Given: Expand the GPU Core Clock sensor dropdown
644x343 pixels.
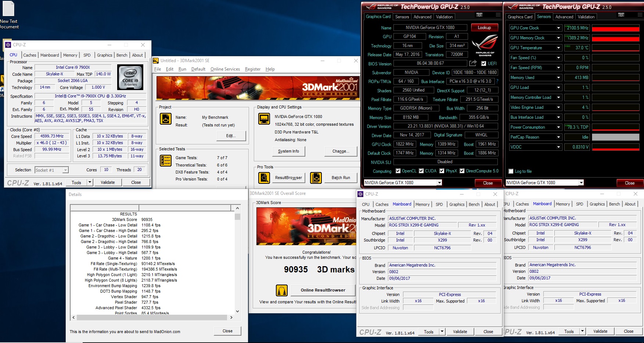Looking at the screenshot, I should click(x=558, y=28).
